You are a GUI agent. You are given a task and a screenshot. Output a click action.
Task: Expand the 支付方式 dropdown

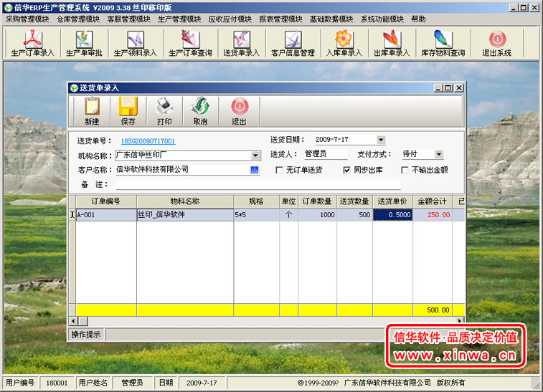tap(439, 154)
